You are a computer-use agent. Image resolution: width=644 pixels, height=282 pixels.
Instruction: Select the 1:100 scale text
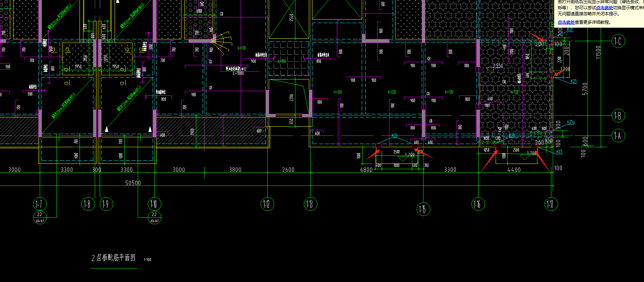click(147, 260)
